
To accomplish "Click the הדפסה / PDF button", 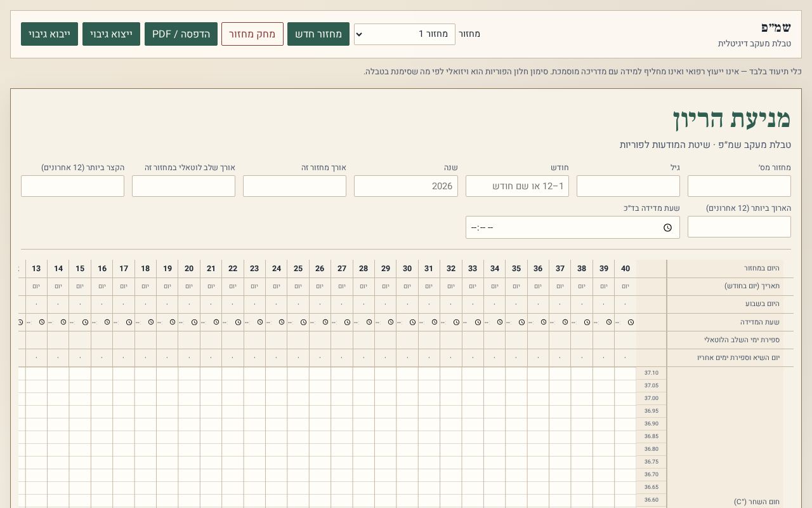I will tap(181, 34).
